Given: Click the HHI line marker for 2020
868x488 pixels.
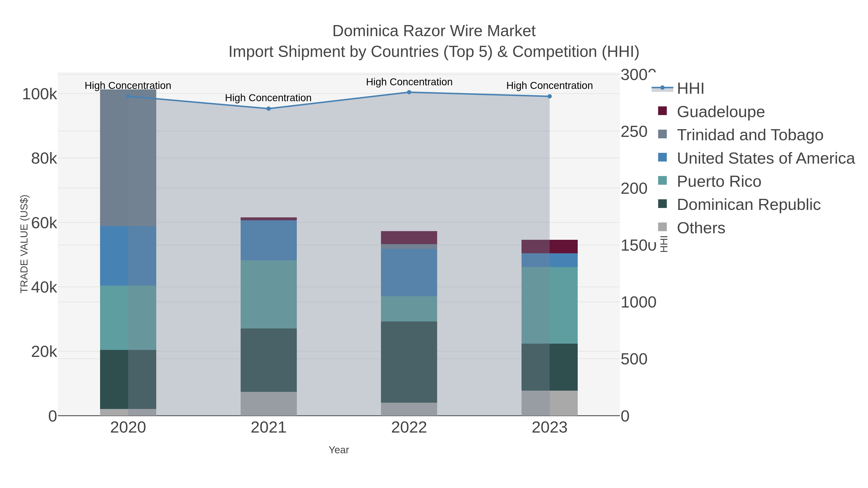Looking at the screenshot, I should pyautogui.click(x=128, y=96).
